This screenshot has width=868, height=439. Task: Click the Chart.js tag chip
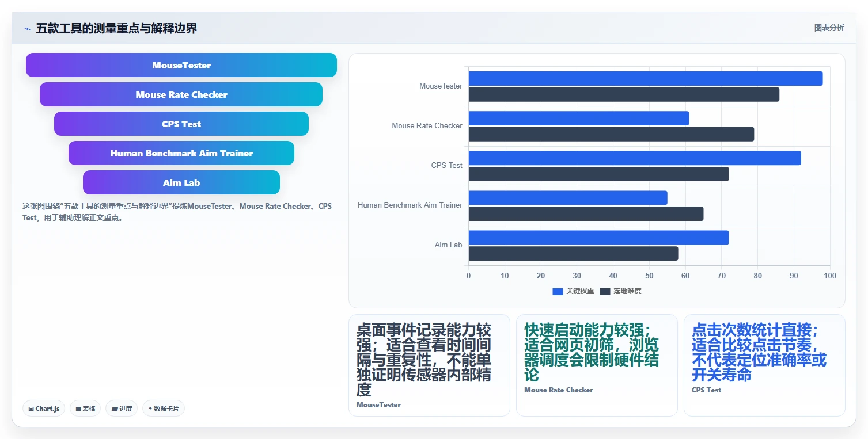(44, 409)
